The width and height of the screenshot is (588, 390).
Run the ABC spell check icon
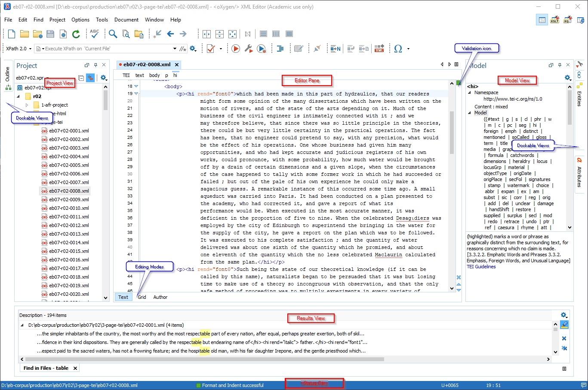tap(95, 34)
